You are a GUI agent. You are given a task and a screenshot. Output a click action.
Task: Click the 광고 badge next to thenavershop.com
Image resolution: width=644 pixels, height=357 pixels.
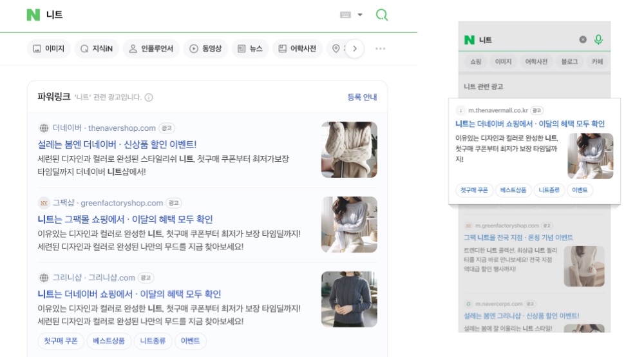point(167,128)
